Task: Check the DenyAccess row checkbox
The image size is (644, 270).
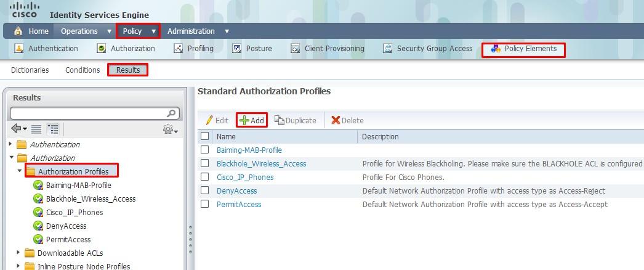Action: tap(205, 190)
